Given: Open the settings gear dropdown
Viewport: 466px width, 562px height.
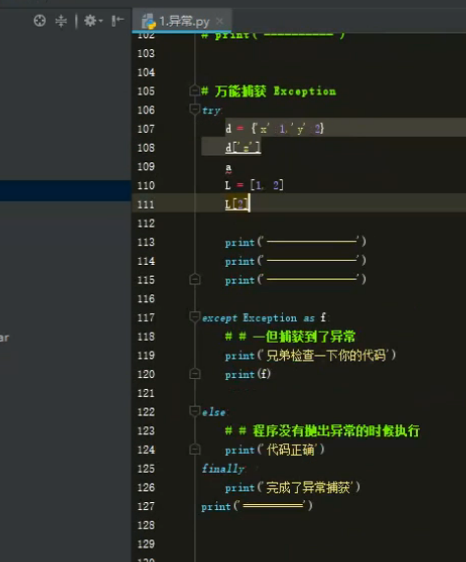Looking at the screenshot, I should pyautogui.click(x=92, y=21).
